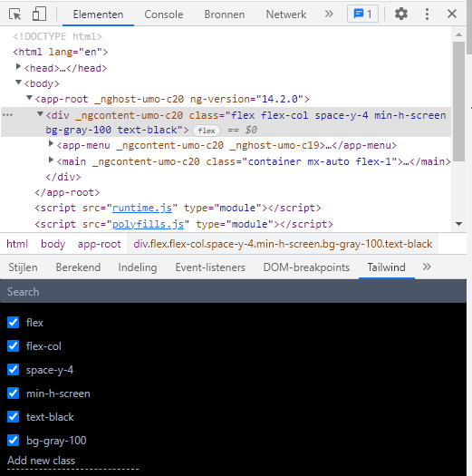Open the runtime.js script link

pos(142,208)
